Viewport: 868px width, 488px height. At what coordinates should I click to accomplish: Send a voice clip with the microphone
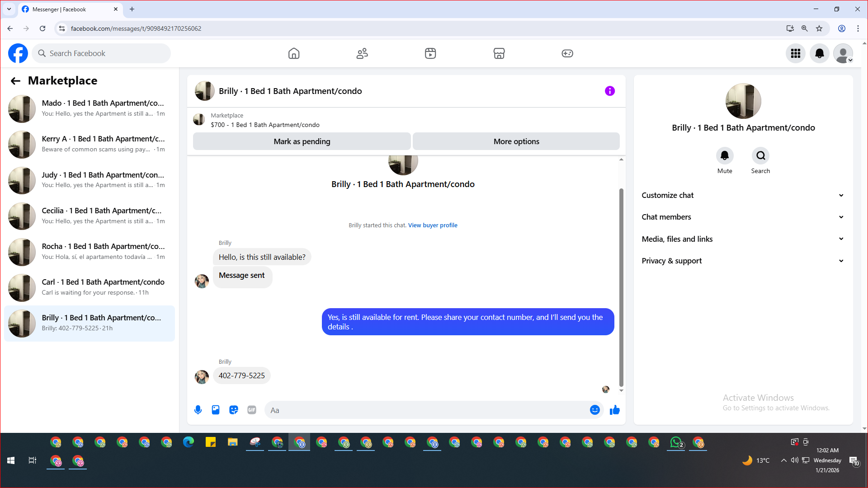click(x=198, y=410)
